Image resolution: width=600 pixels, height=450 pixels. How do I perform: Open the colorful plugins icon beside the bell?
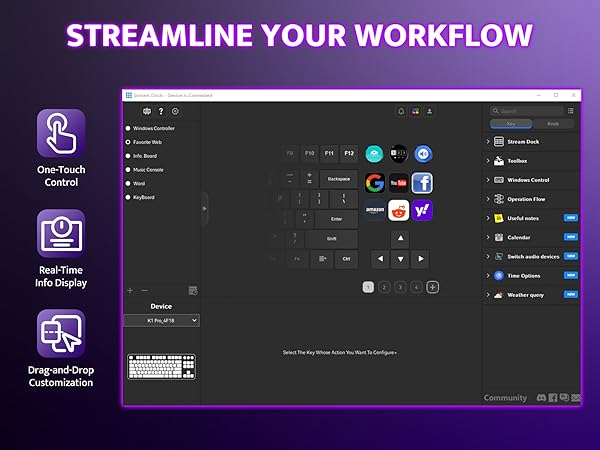pos(415,111)
